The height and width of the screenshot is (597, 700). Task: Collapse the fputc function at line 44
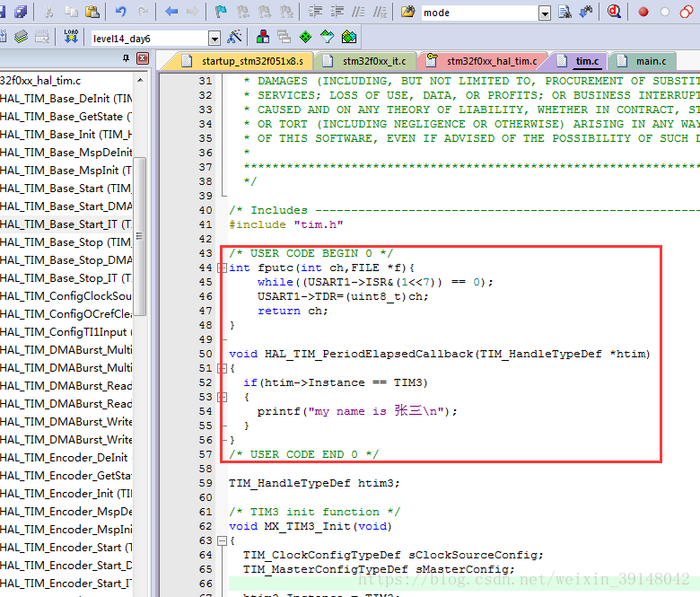pyautogui.click(x=222, y=268)
